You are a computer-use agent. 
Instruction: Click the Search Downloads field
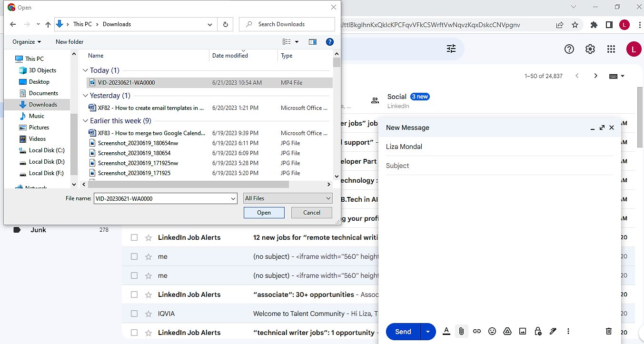point(287,24)
